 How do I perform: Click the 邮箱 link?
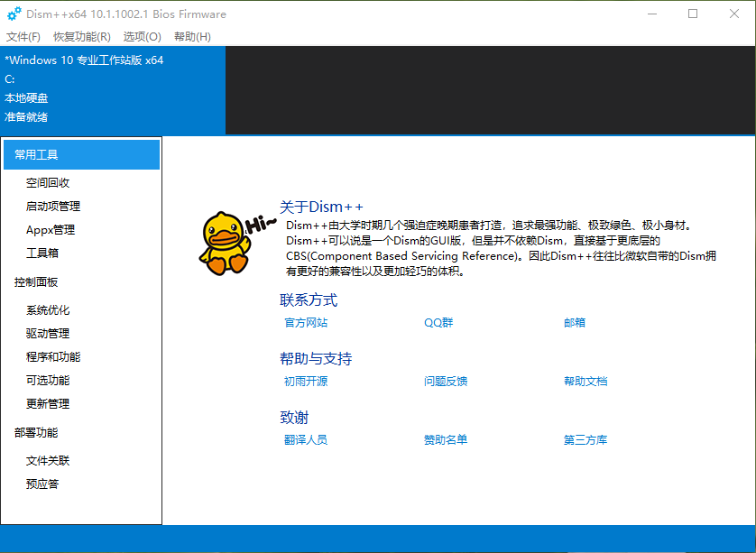(575, 323)
